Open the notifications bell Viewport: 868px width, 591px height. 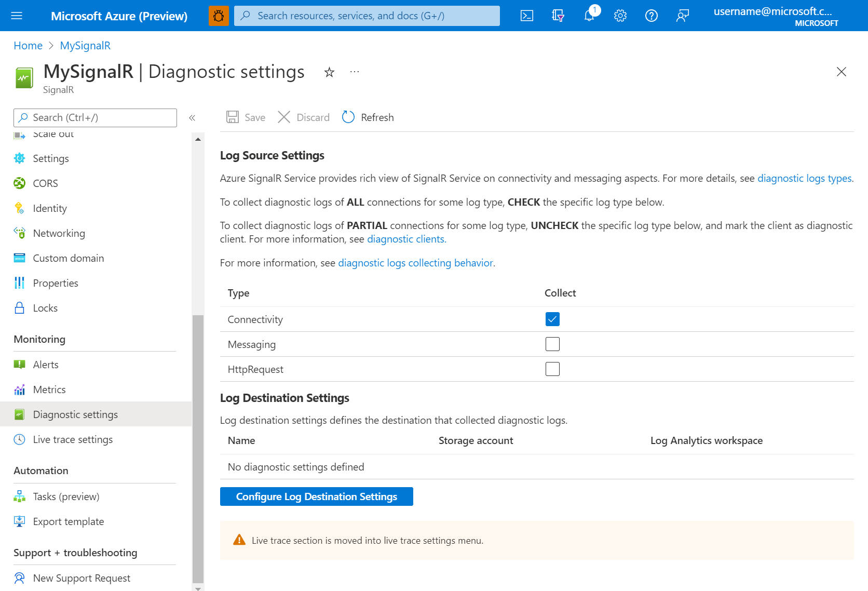point(589,16)
